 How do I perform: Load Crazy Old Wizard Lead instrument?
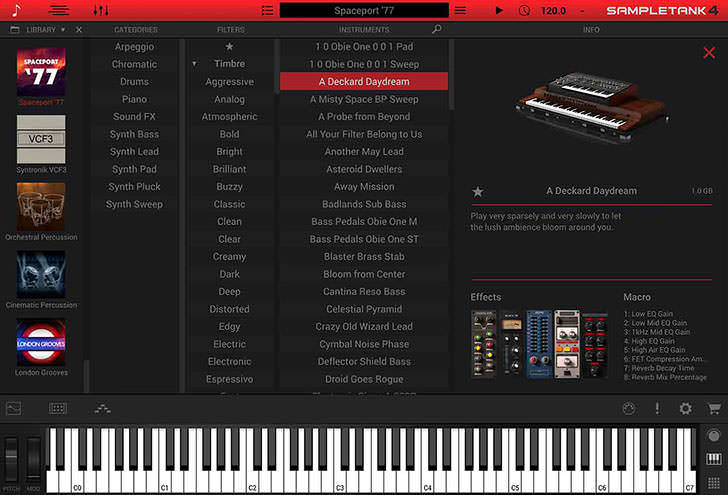pos(364,326)
